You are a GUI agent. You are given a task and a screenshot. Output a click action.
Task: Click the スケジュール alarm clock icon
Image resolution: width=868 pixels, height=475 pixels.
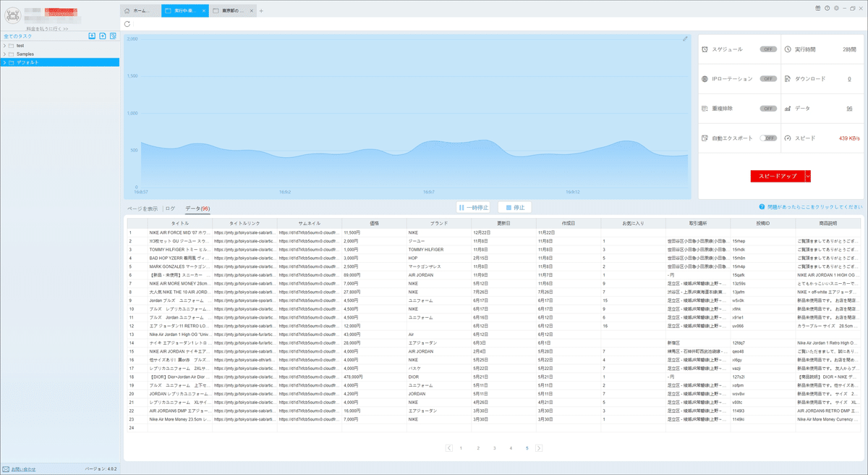click(x=705, y=49)
